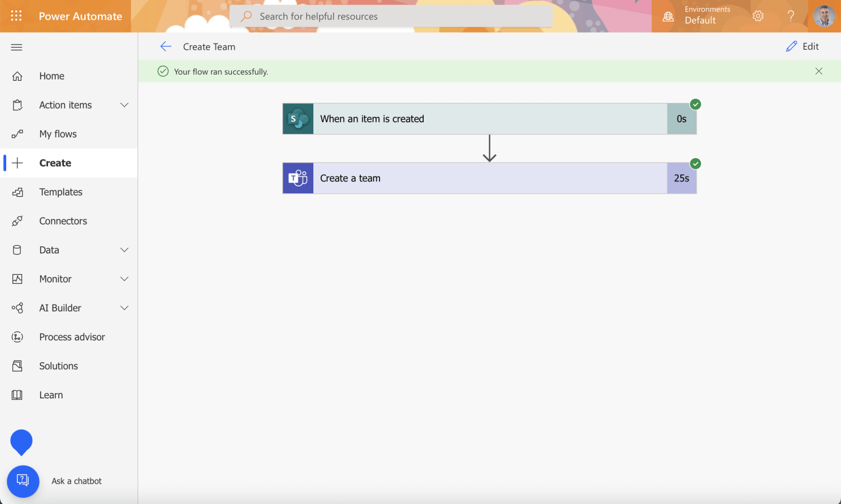Open Connectors in the sidebar
The height and width of the screenshot is (504, 841).
coord(63,221)
